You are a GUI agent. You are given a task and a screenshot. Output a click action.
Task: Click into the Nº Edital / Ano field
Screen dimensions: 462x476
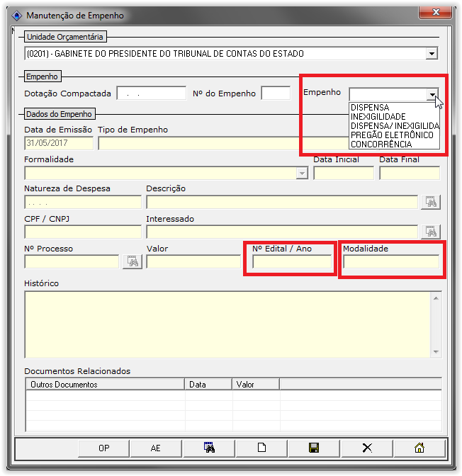point(292,262)
